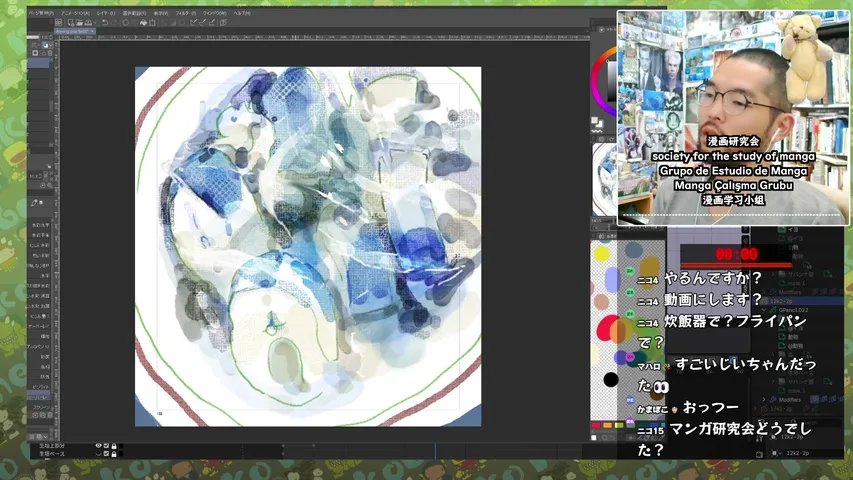Toggle the third snap grid icon
Image resolution: width=853 pixels, height=480 pixels.
pos(212,23)
